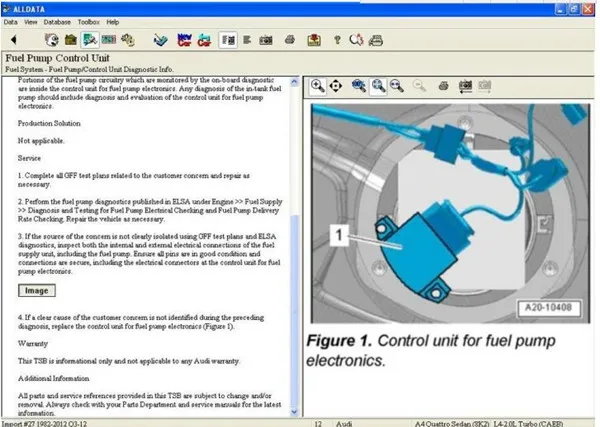Select the highlighted repair search icon
The width and height of the screenshot is (600, 427).
click(x=90, y=40)
